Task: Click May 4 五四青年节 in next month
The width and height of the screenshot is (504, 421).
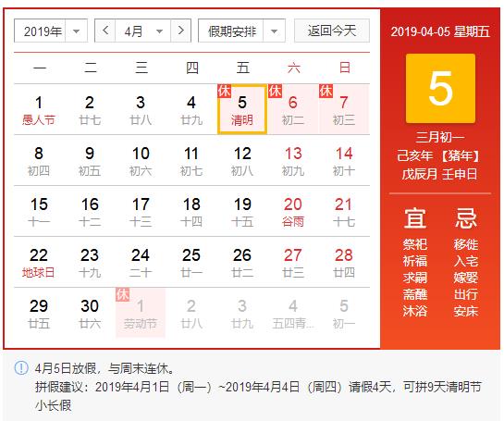Action: click(x=293, y=313)
